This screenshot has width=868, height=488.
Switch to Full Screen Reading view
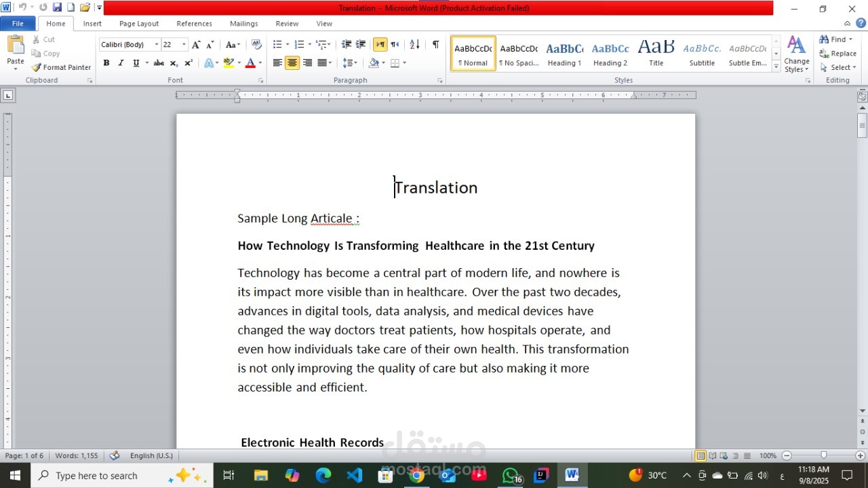(x=712, y=455)
